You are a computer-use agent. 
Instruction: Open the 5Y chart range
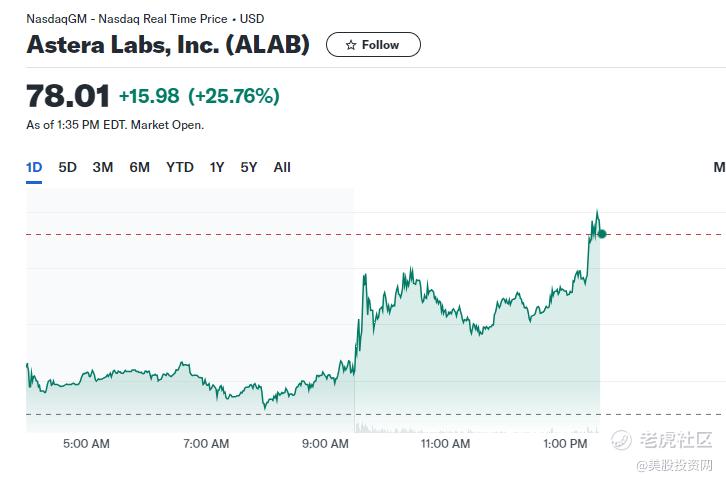click(x=249, y=167)
